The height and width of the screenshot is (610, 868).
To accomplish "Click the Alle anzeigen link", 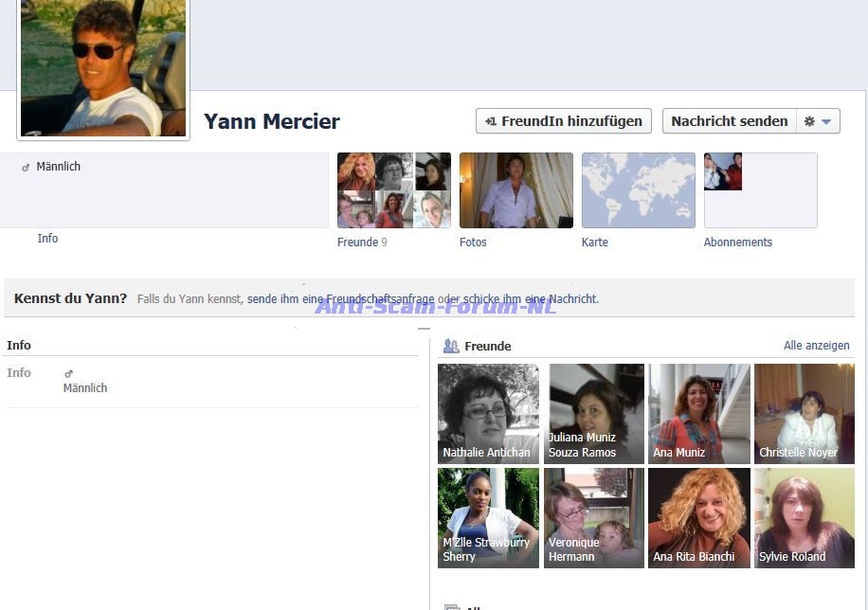I will pyautogui.click(x=816, y=346).
